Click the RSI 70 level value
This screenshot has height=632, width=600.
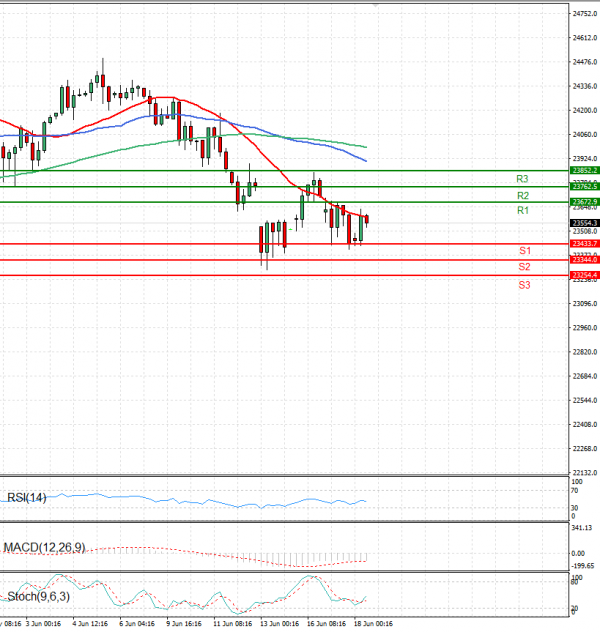(x=575, y=491)
